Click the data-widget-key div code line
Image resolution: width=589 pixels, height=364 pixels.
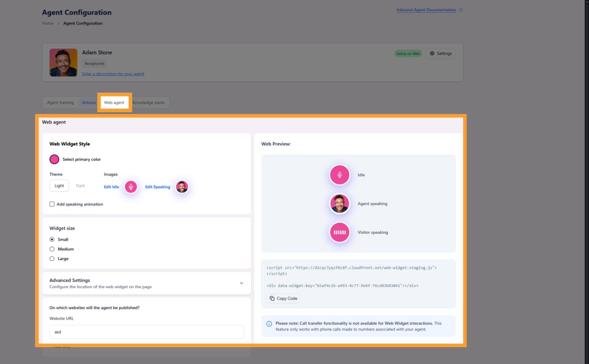tap(342, 285)
